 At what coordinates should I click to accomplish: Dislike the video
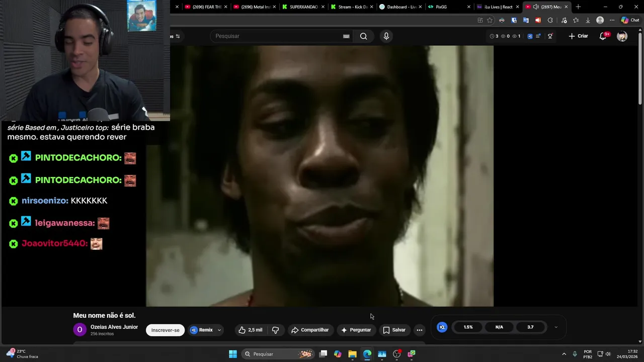click(x=276, y=330)
